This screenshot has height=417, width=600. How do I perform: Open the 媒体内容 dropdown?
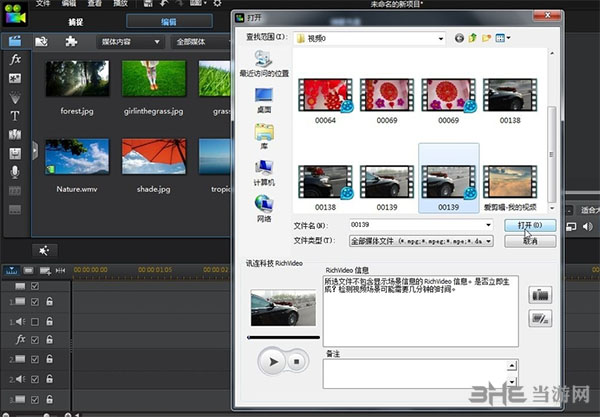[130, 42]
